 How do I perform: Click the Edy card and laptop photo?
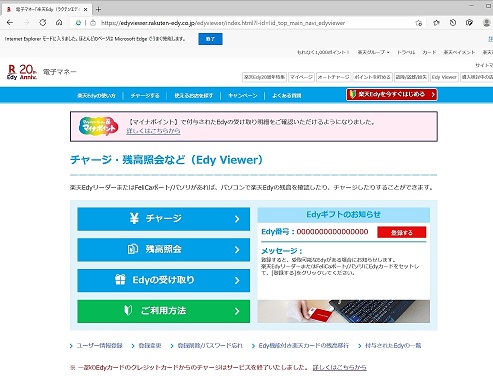(x=343, y=311)
